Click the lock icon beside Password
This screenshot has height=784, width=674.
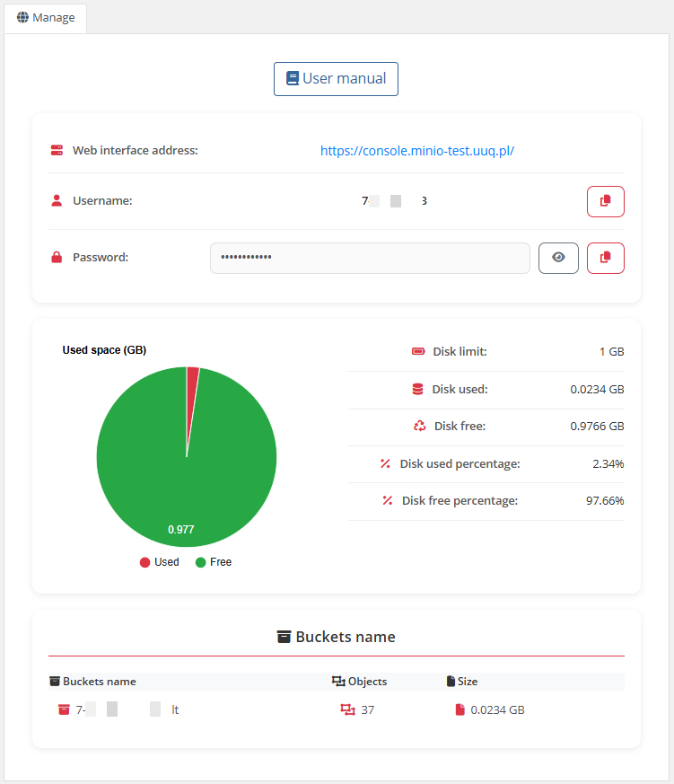57,258
